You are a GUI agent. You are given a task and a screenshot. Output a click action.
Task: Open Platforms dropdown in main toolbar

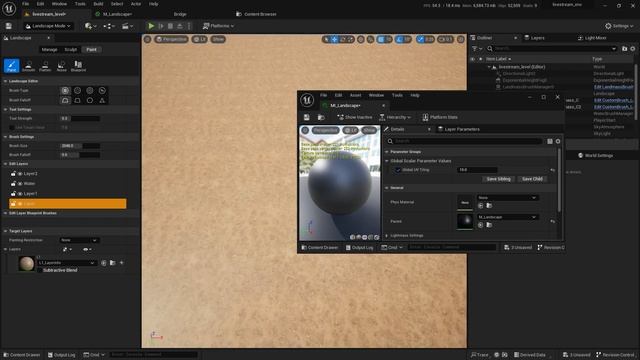218,26
